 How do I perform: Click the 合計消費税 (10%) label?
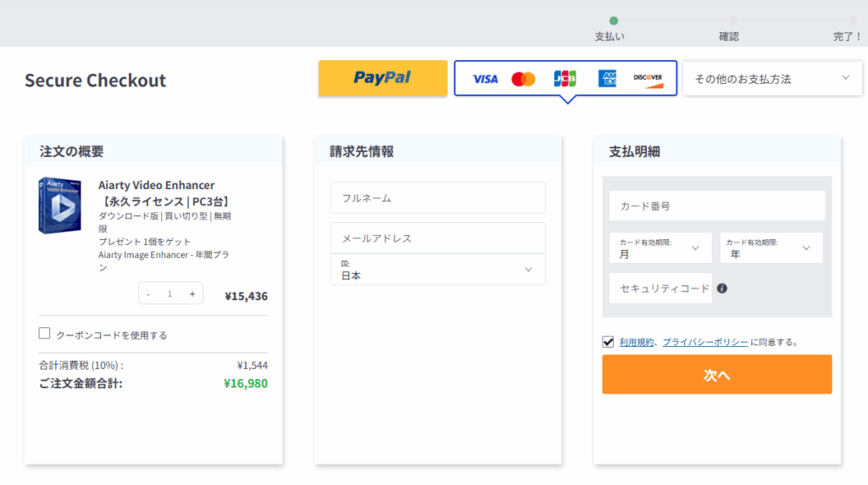click(x=81, y=365)
